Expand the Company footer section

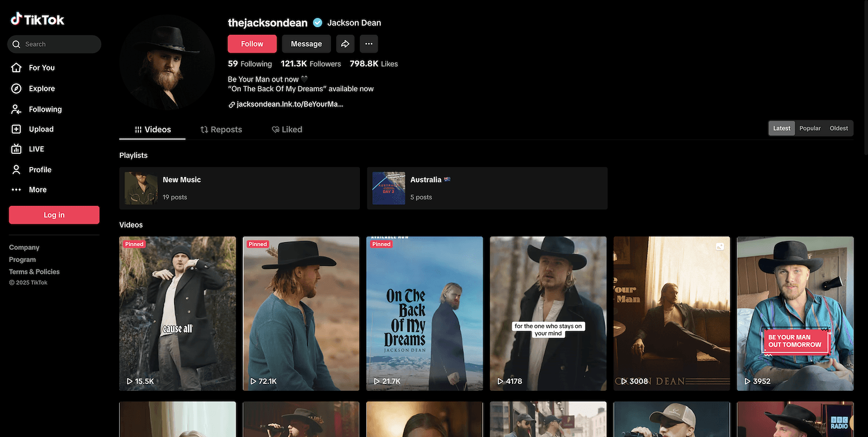tap(24, 247)
